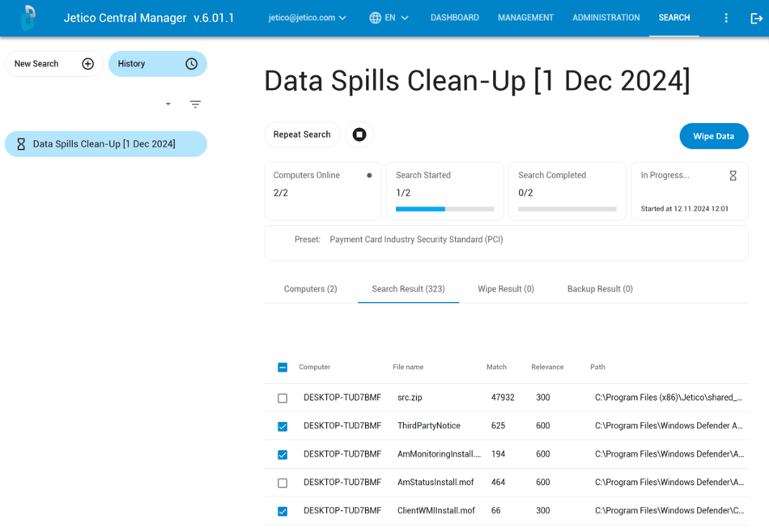Uncheck the AmMonitoringInstall row checkbox
The width and height of the screenshot is (769, 532).
[283, 455]
